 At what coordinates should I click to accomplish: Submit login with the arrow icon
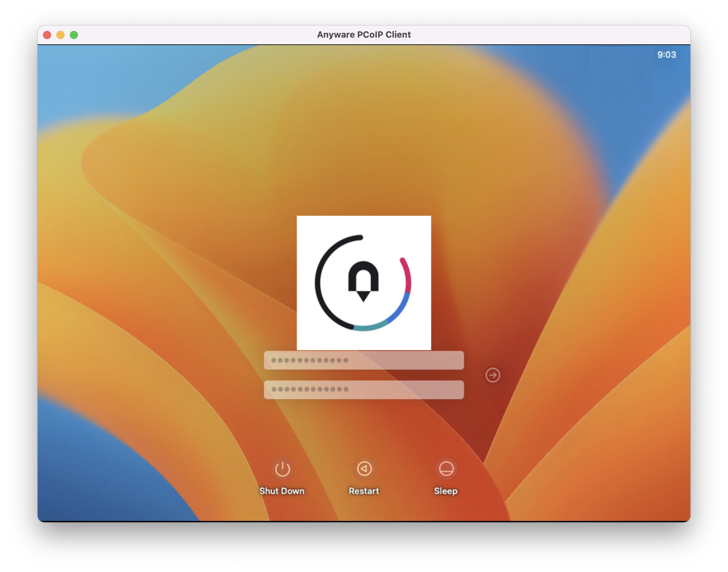(x=493, y=375)
